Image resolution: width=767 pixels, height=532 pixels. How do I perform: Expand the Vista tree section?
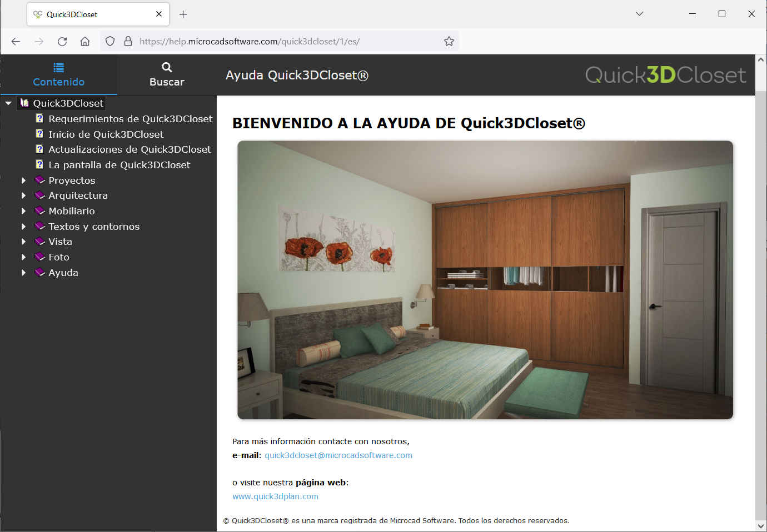(x=23, y=242)
